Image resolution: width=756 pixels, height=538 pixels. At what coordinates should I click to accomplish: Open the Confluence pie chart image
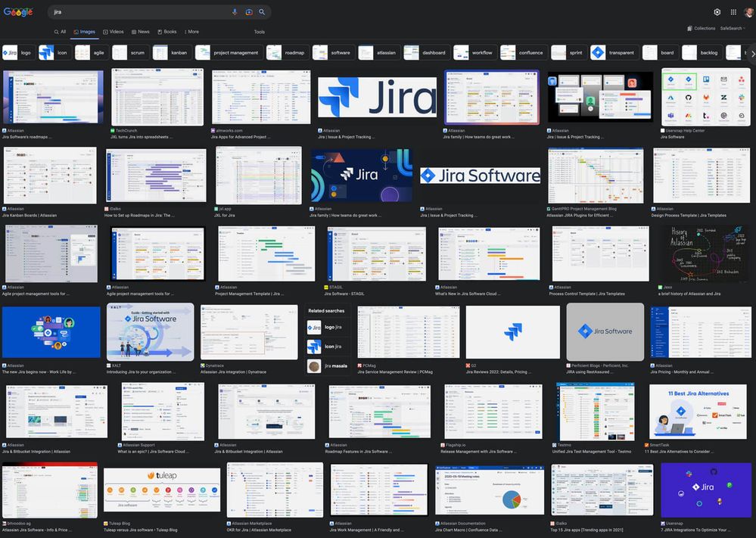490,490
